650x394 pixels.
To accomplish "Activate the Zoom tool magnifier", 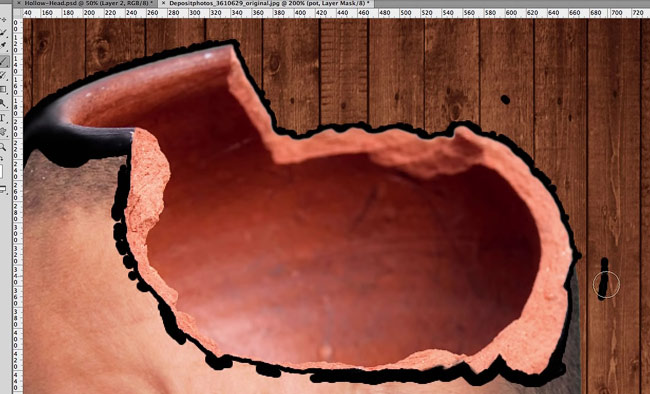I will click(x=3, y=147).
